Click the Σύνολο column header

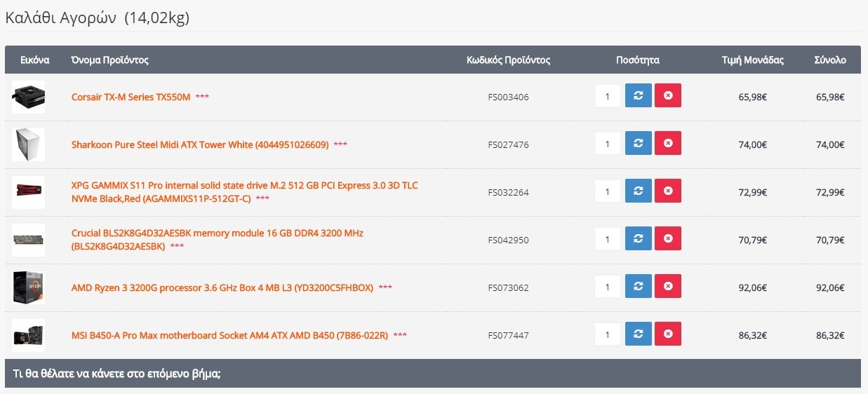click(830, 60)
